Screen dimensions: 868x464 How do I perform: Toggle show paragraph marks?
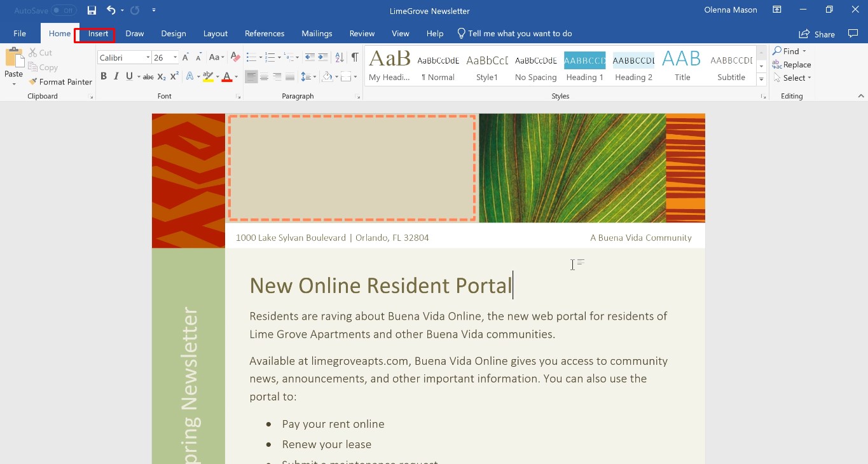(x=354, y=57)
